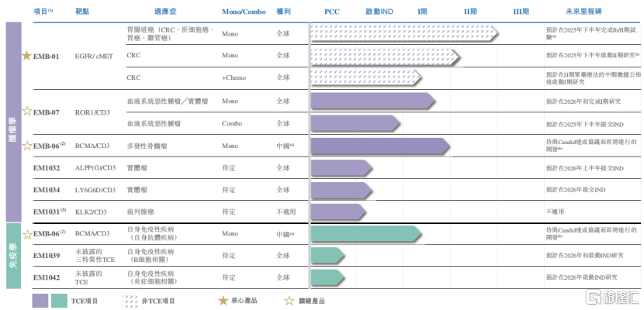Click the Mono/Combo column header
Viewport: 644px width, 310px height.
point(244,12)
